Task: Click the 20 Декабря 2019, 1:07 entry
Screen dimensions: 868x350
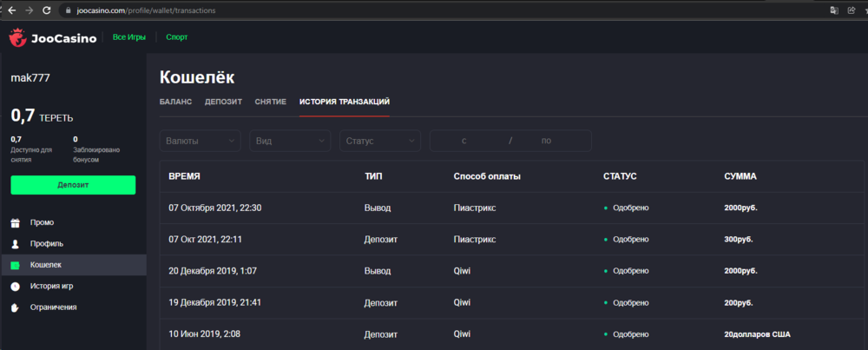Action: 213,271
